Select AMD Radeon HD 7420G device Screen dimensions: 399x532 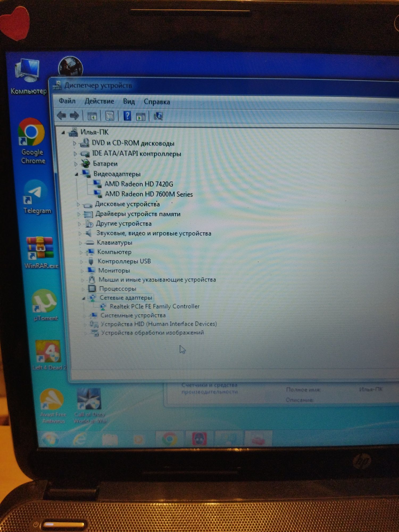[x=139, y=184]
